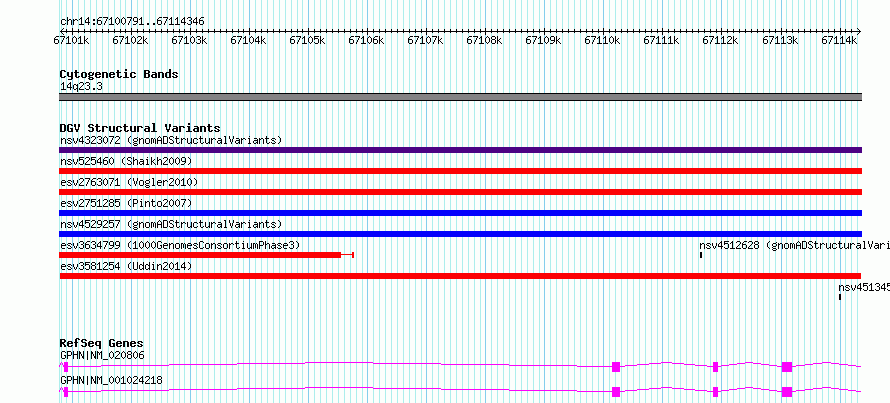This screenshot has height=403, width=890.
Task: Click the GPHN|NM_001024218 transcript label
Action: coord(111,380)
